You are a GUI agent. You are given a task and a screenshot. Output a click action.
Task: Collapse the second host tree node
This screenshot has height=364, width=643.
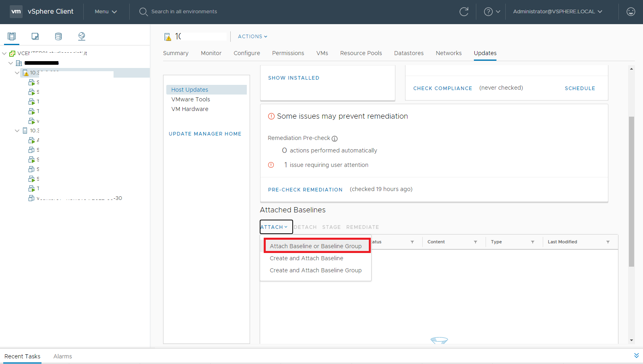click(17, 131)
